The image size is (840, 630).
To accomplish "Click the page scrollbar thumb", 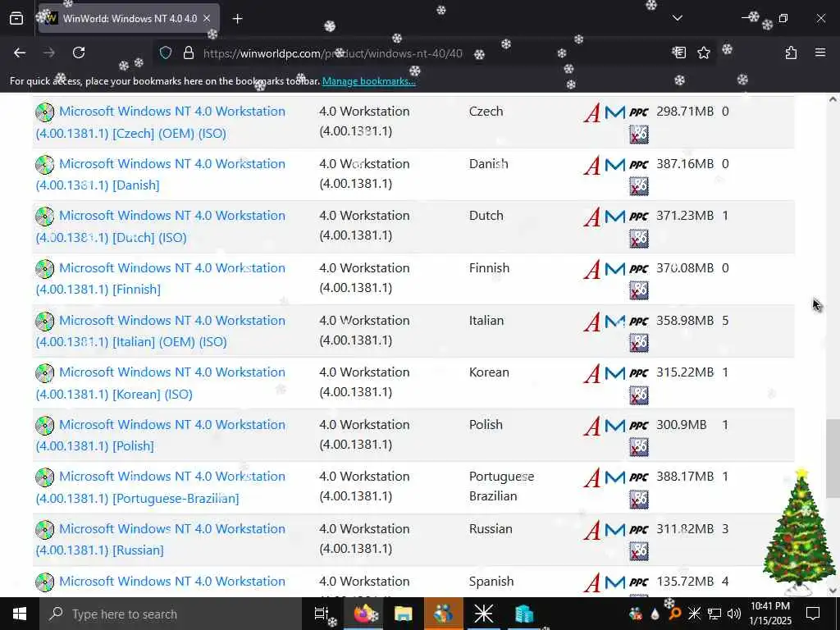I will click(x=833, y=459).
